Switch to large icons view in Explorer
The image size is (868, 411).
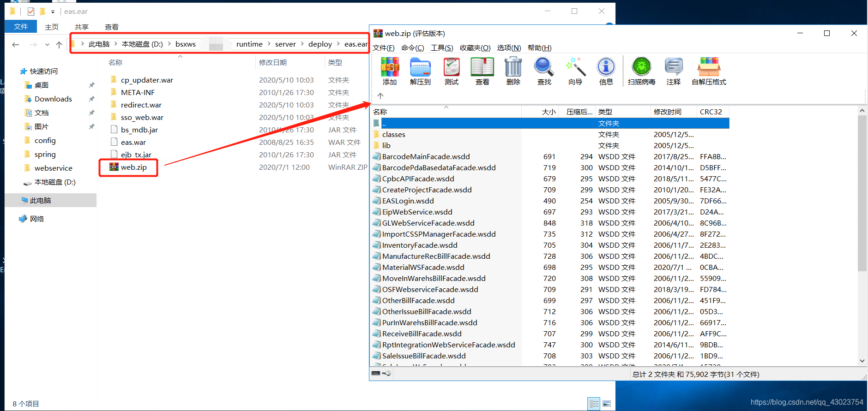click(607, 404)
